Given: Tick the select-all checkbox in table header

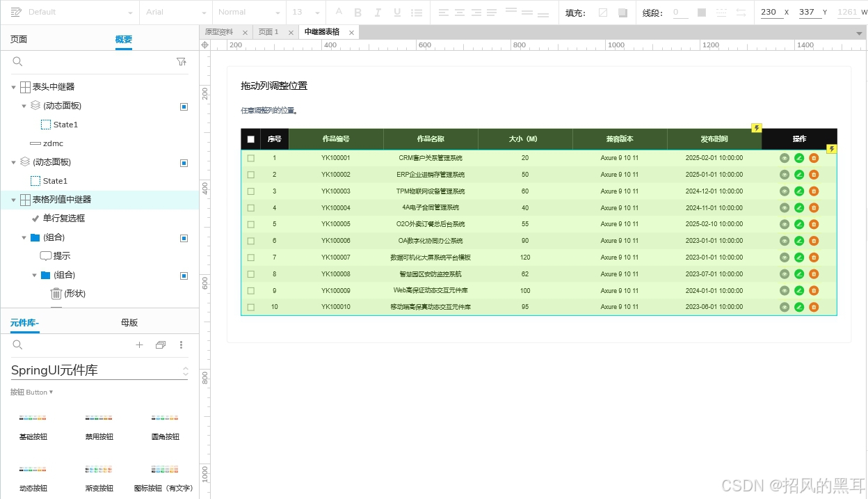Looking at the screenshot, I should click(251, 139).
